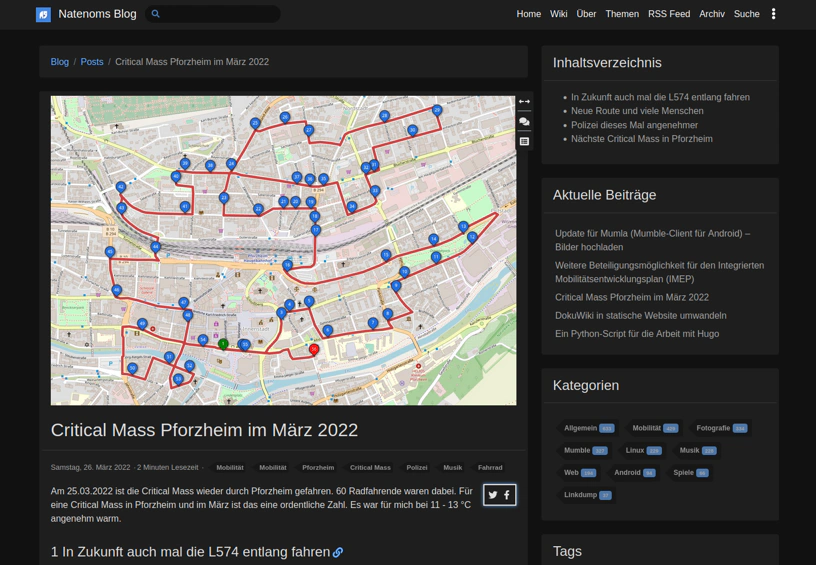Open the three-dot overflow menu
Viewport: 816px width, 565px height.
tap(773, 14)
